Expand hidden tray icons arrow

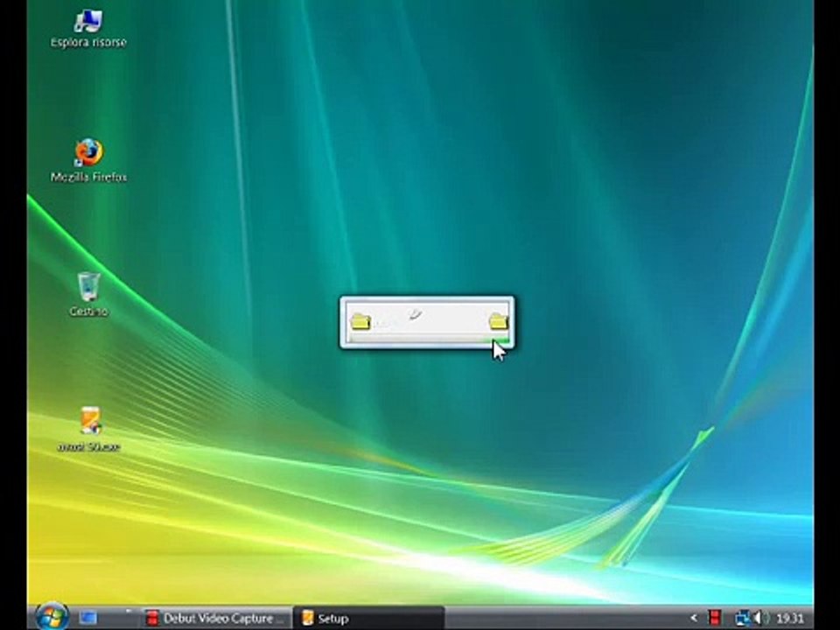(x=694, y=619)
